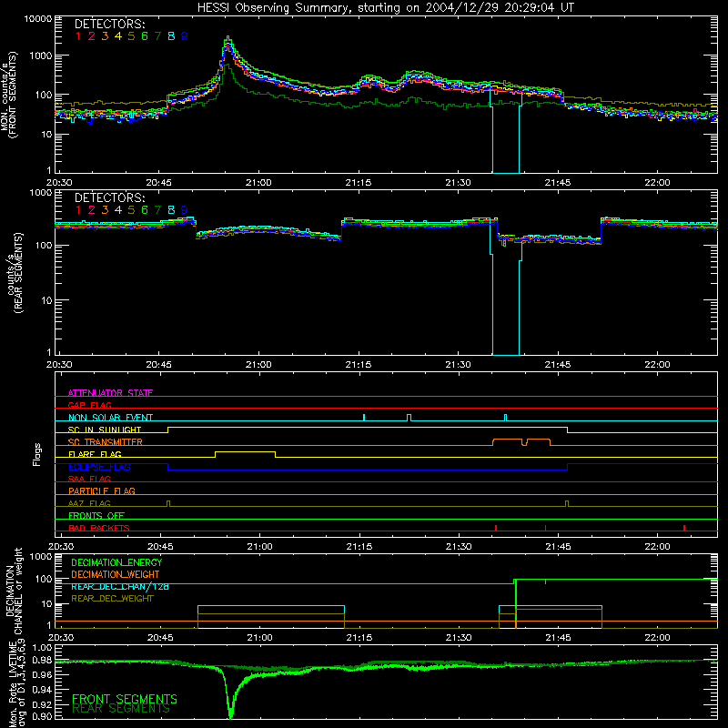Click the GAP_FLAG label
This screenshot has width=728, height=728.
[x=89, y=405]
